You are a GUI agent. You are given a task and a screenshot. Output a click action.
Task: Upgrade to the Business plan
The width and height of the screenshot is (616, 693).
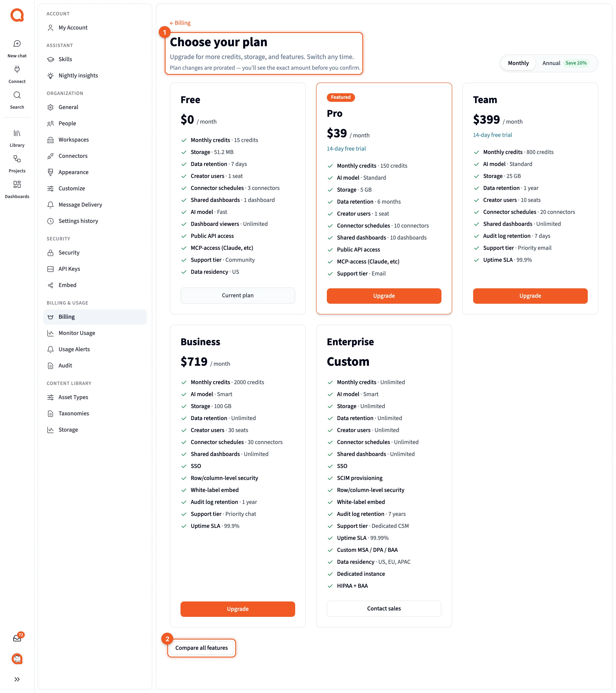[x=238, y=609]
